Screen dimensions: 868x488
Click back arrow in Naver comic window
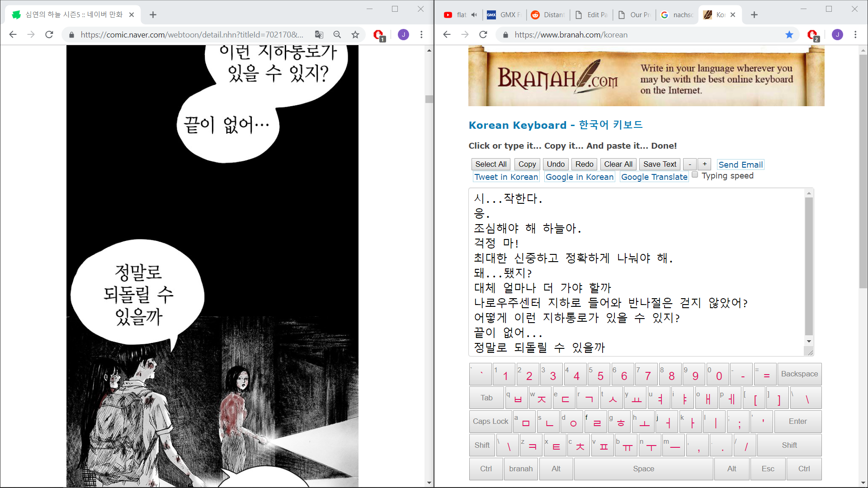click(x=13, y=35)
